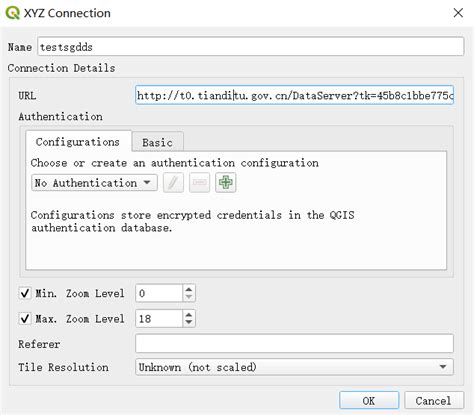This screenshot has height=415, width=474.
Task: Focus the Name field containing testsgdds
Action: (x=251, y=47)
